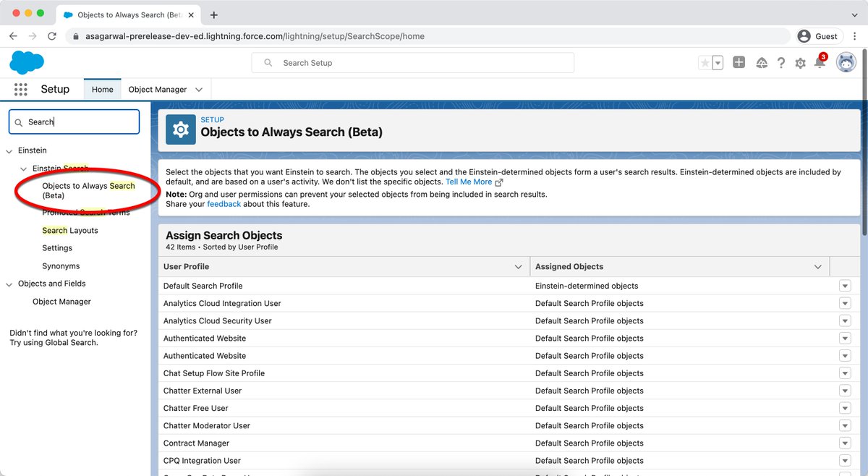The height and width of the screenshot is (476, 868).
Task: Select the Default Search Profile cell
Action: [x=344, y=286]
